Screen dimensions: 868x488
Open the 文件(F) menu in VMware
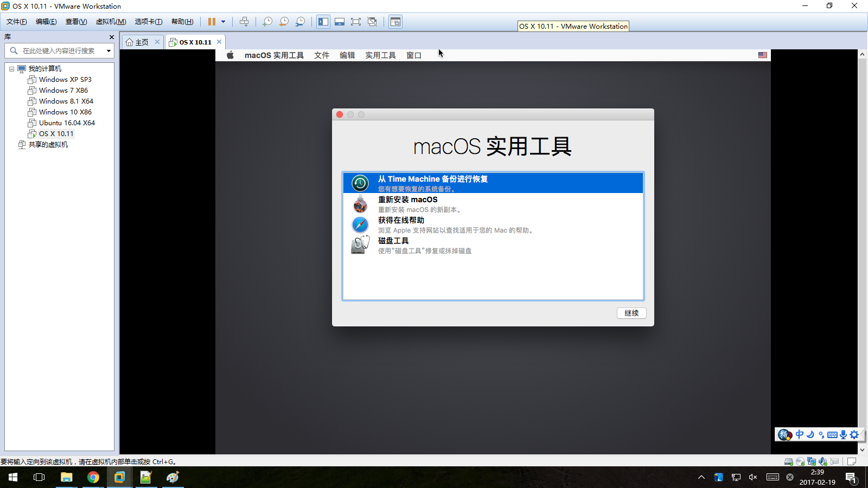point(16,22)
